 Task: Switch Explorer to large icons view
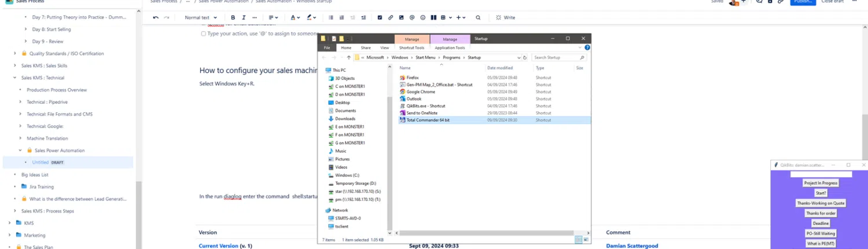[586, 239]
